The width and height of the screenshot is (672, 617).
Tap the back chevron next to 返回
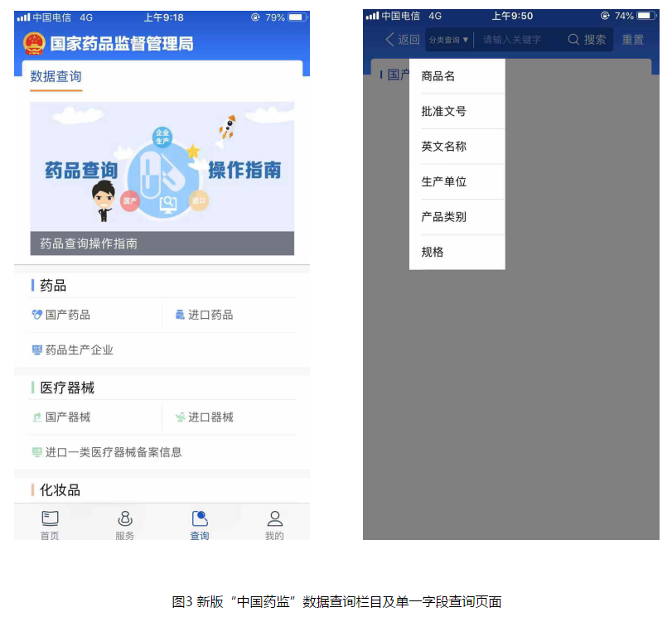click(389, 40)
